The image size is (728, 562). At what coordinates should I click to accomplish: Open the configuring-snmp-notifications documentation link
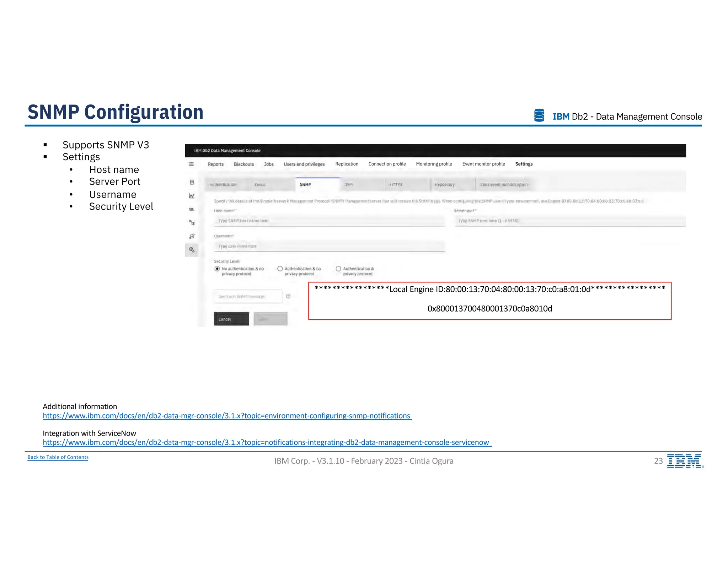[227, 416]
